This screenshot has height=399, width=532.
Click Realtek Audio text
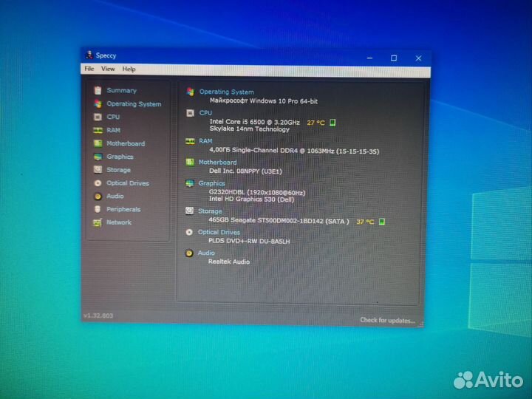point(228,262)
